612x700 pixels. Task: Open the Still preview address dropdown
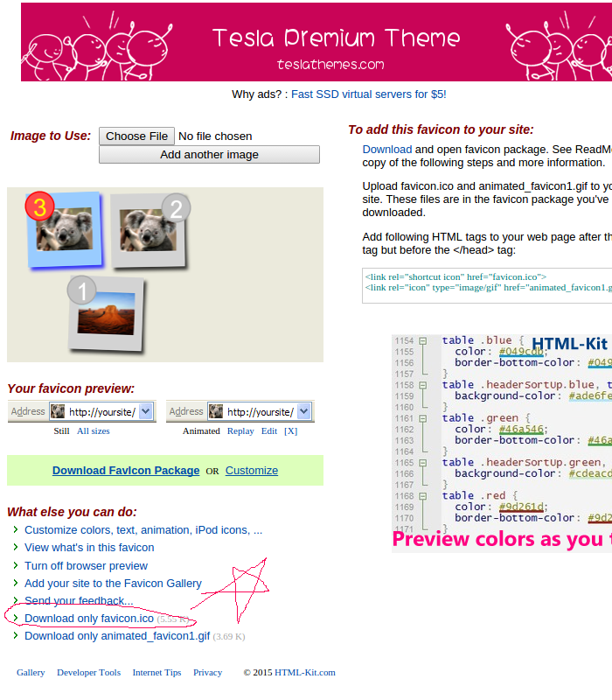pyautogui.click(x=146, y=411)
